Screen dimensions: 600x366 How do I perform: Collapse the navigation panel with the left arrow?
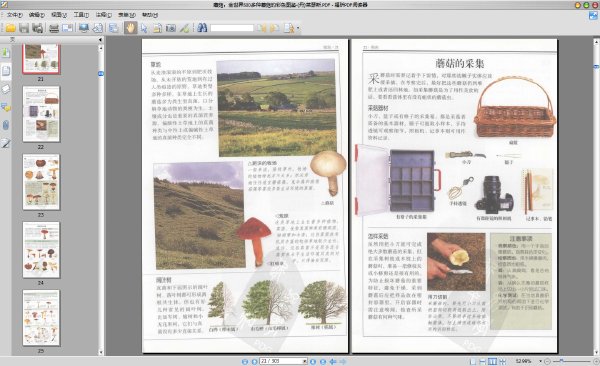click(x=100, y=39)
